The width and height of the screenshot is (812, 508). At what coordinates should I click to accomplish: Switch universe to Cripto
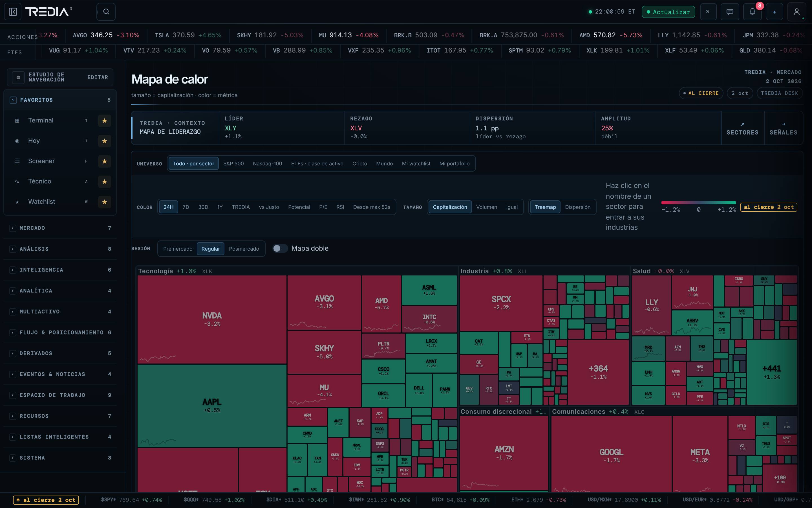pos(360,164)
